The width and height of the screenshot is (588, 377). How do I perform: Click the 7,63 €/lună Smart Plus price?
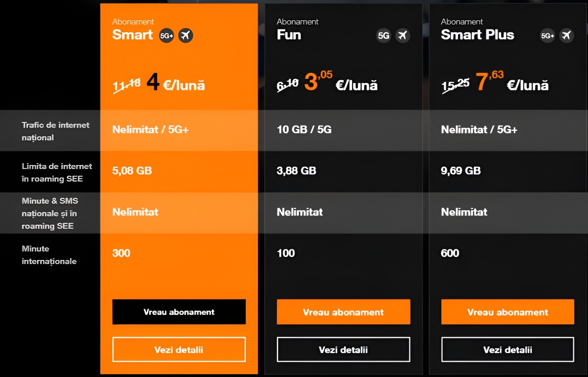point(512,82)
